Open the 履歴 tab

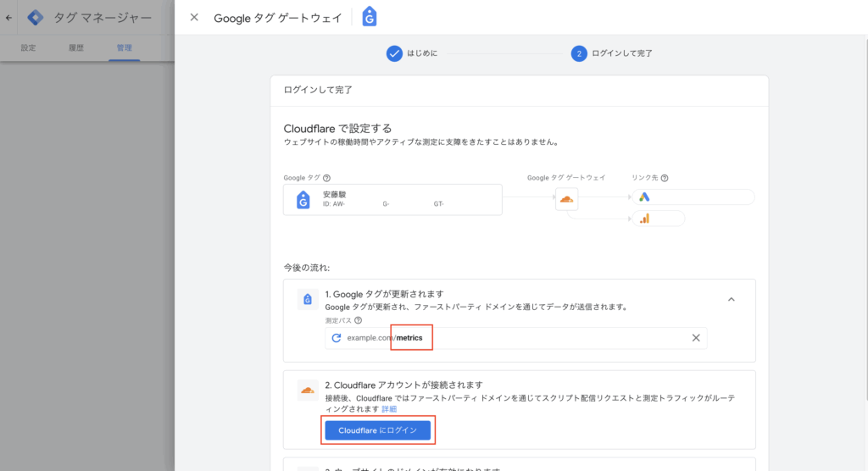coord(75,48)
